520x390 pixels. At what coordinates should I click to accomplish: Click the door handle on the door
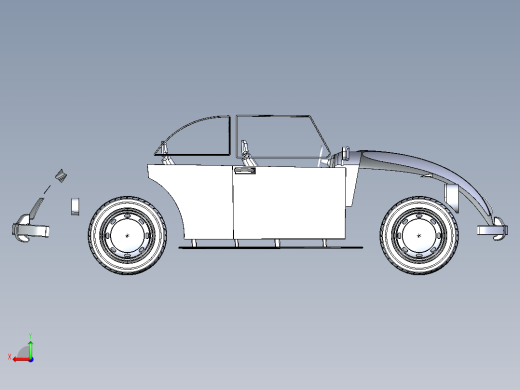245,171
